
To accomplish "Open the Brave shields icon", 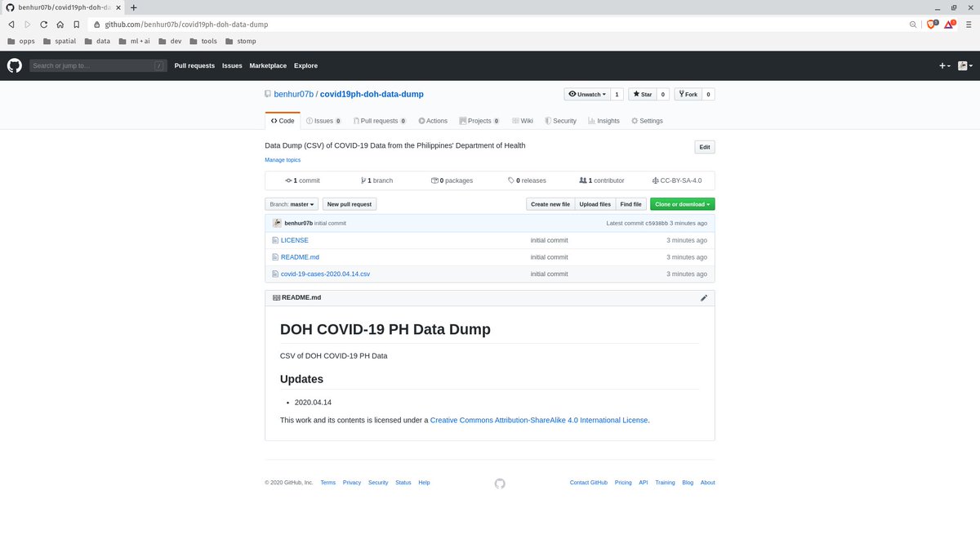I will (x=931, y=25).
